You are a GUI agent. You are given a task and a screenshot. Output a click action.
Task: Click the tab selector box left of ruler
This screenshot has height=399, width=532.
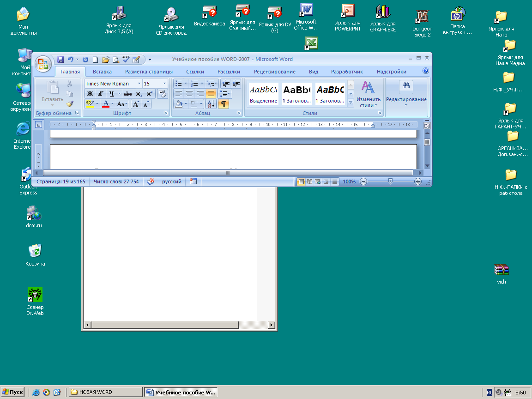39,125
